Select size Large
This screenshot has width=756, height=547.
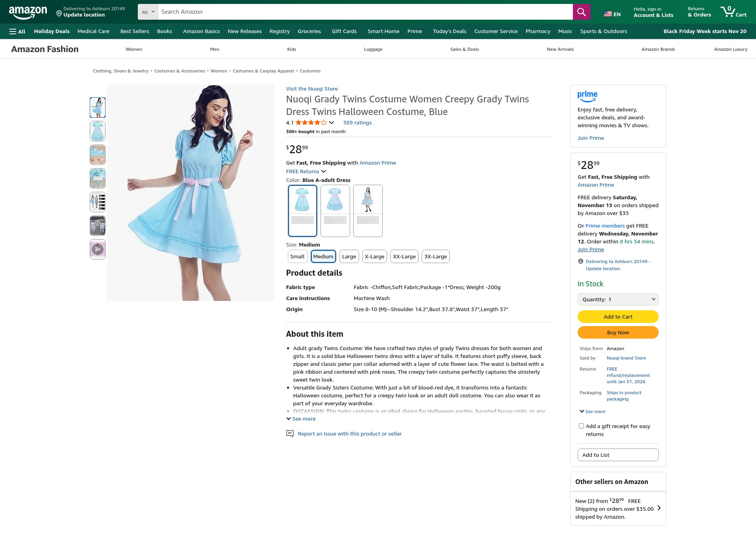tap(349, 256)
